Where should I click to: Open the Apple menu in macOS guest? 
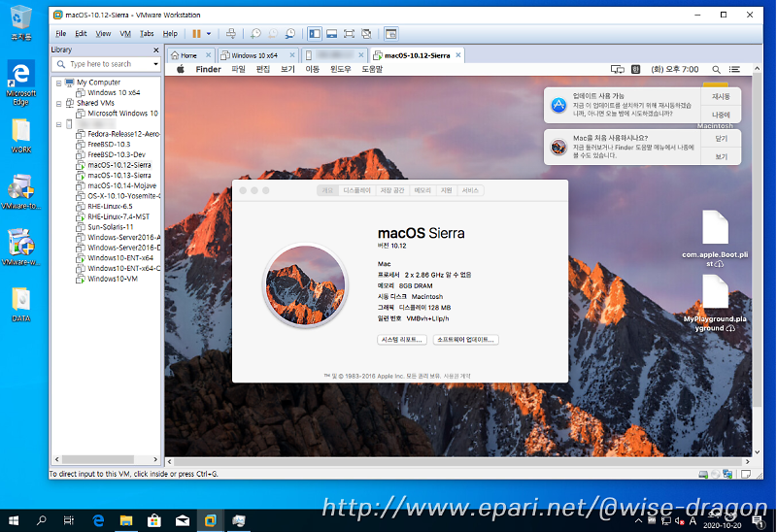click(181, 69)
